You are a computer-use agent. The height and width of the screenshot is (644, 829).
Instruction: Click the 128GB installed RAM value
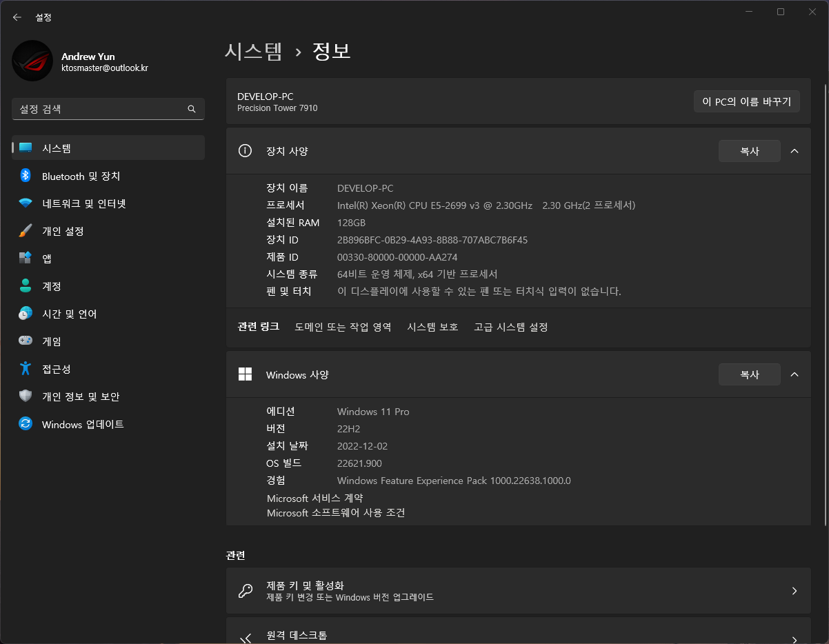351,223
